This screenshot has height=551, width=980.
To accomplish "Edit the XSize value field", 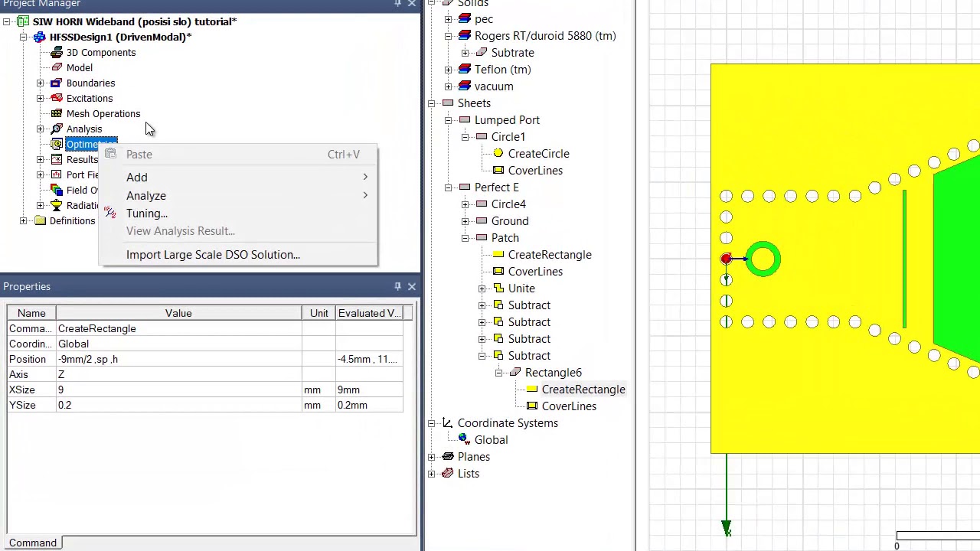I will click(x=178, y=390).
